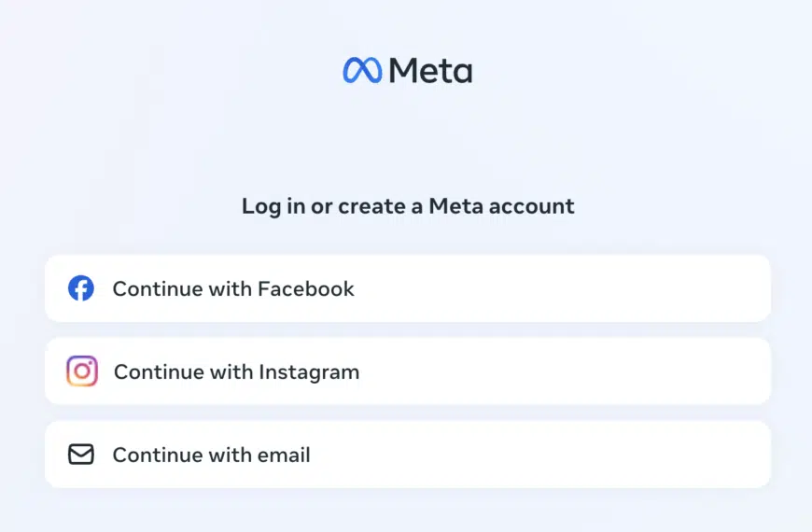
Task: Choose the Continue with Instagram button
Action: tap(408, 371)
